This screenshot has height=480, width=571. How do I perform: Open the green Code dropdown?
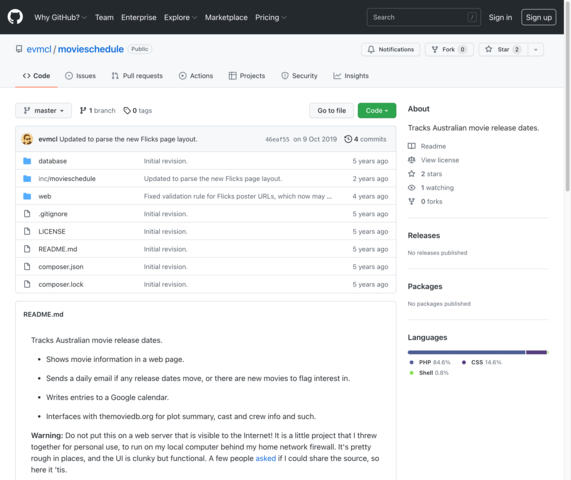click(377, 110)
